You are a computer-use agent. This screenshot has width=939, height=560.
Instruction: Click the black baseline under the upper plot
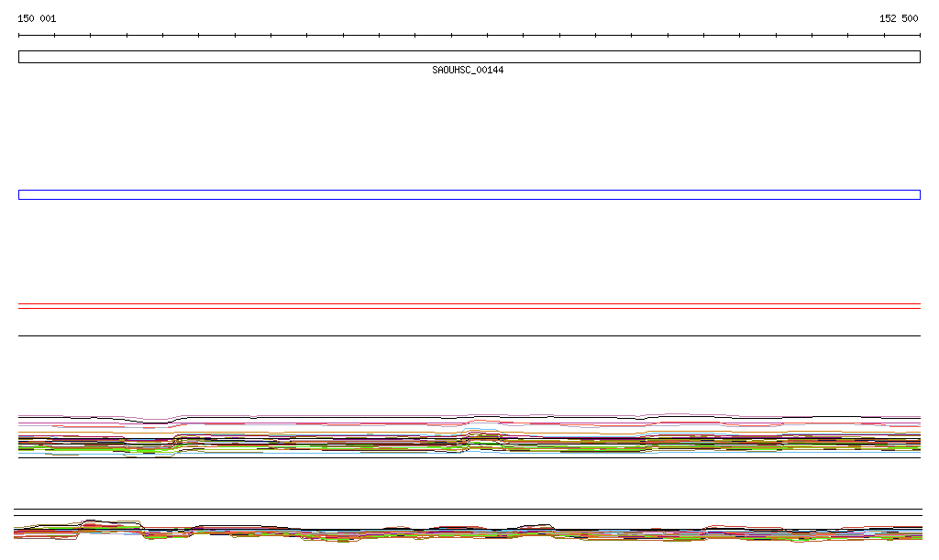click(x=469, y=457)
